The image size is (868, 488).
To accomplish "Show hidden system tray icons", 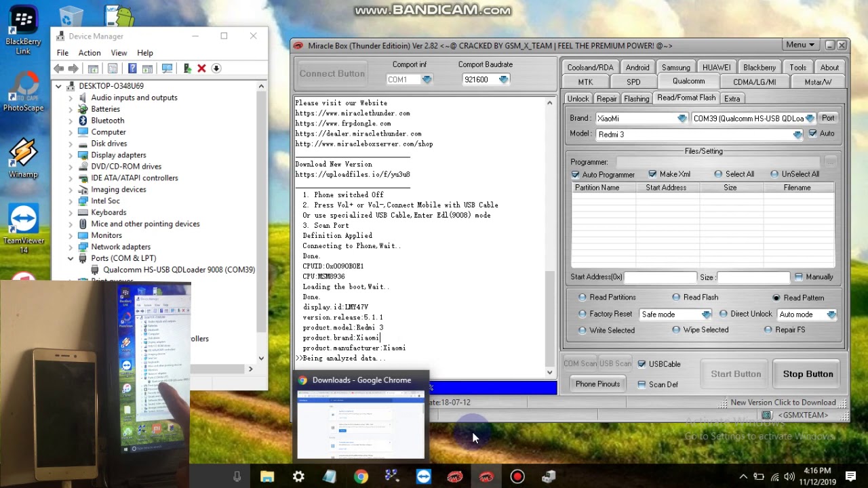I will point(743,477).
